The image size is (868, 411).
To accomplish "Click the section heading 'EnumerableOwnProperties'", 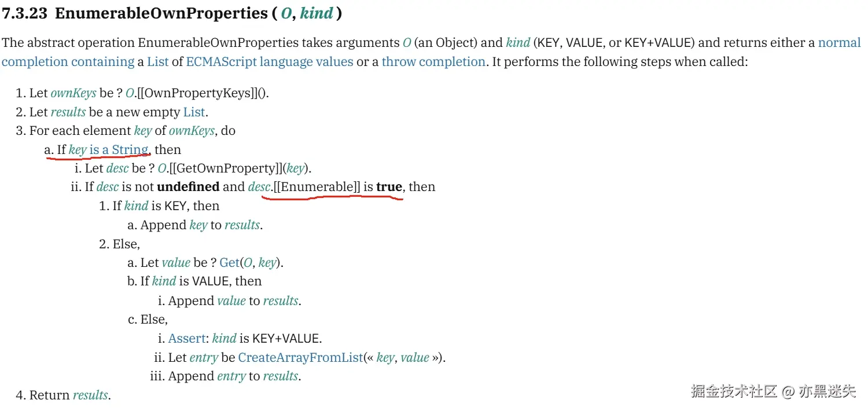I will tap(160, 14).
